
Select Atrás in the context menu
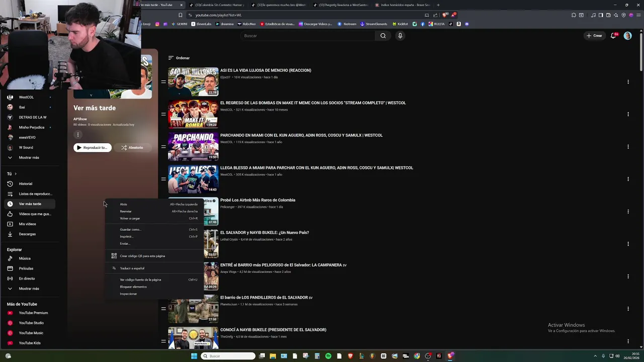point(155,204)
